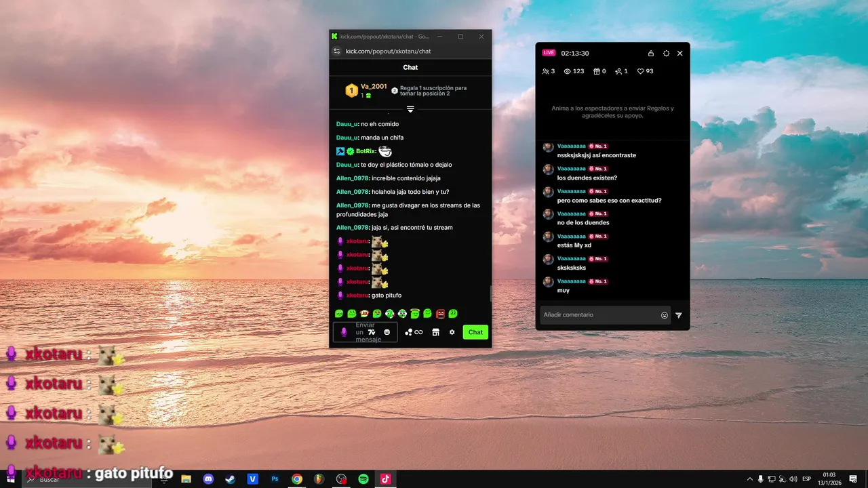This screenshot has height=488, width=868.
Task: Open emoji picker in Añadir comentario field
Action: point(665,315)
